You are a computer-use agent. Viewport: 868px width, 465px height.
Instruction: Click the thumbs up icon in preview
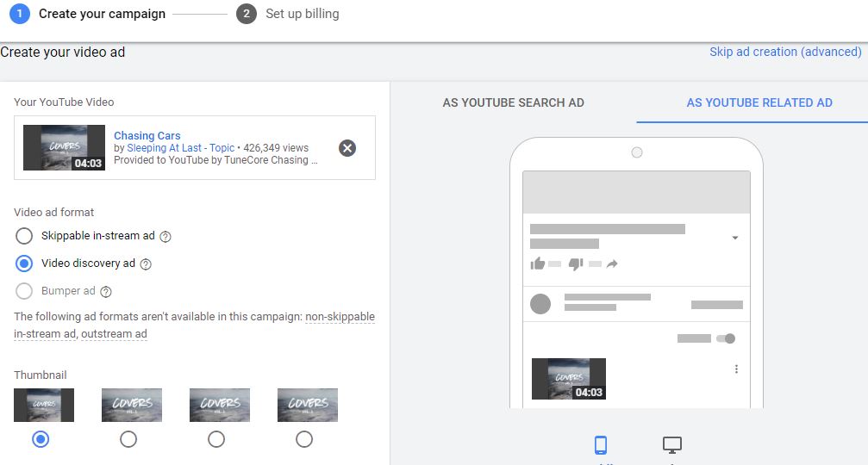point(538,264)
